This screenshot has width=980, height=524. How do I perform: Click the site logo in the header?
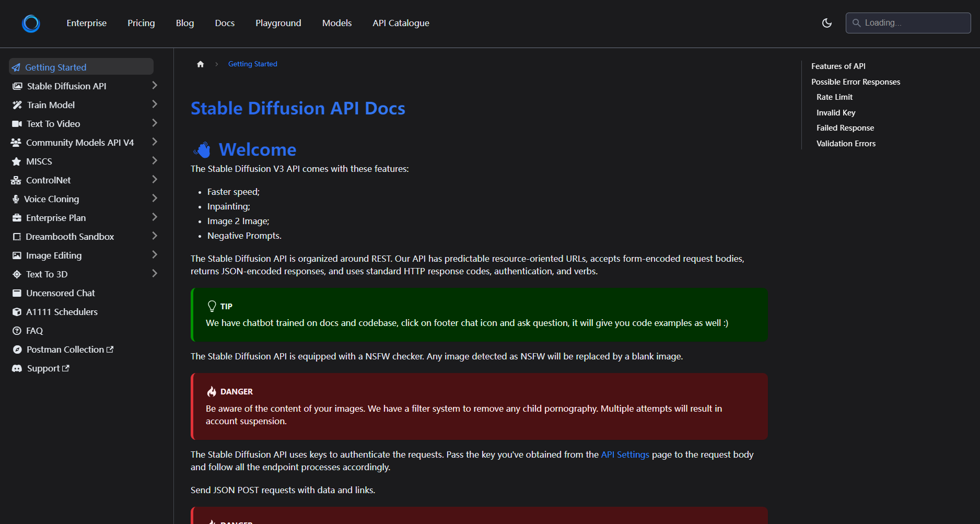coord(31,24)
